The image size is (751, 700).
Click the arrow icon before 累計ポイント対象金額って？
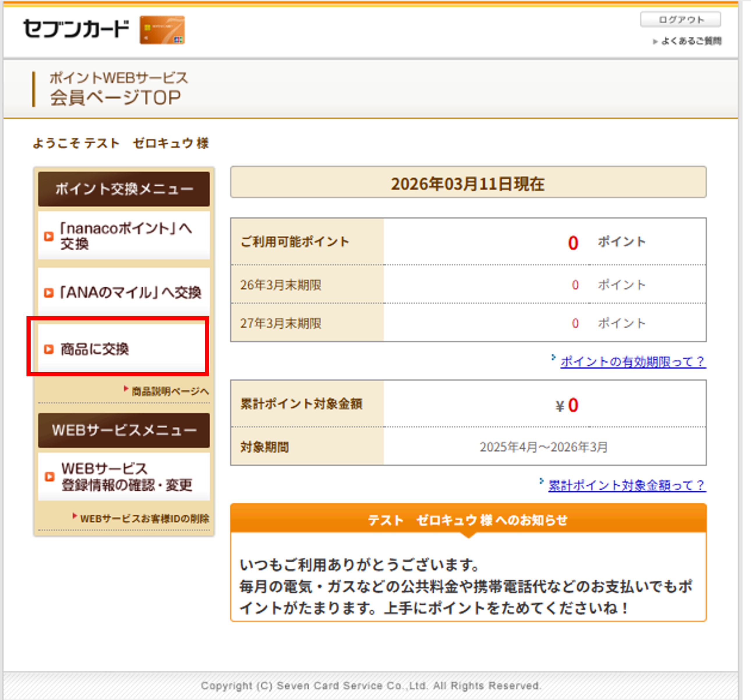pyautogui.click(x=541, y=481)
